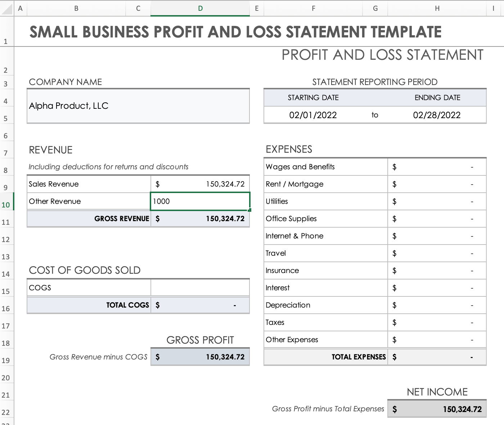Select the Taxes expense label cell
The width and height of the screenshot is (504, 425).
tap(325, 322)
